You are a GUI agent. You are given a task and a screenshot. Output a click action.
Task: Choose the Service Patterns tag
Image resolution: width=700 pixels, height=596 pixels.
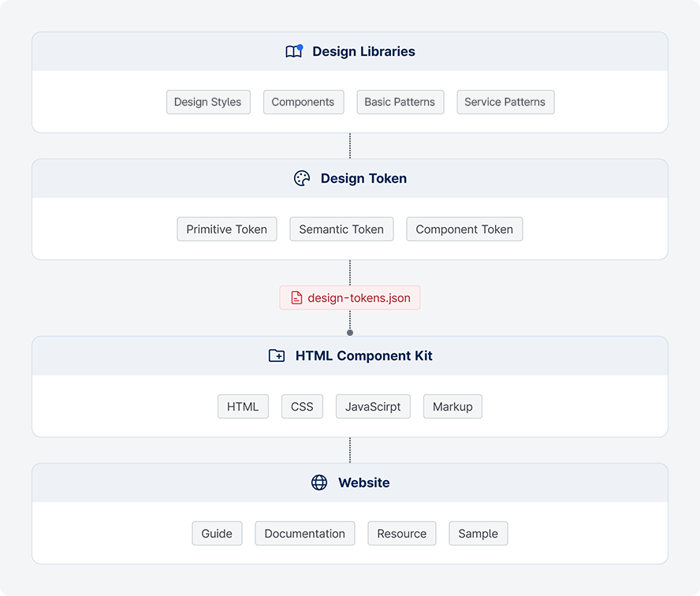coord(506,102)
